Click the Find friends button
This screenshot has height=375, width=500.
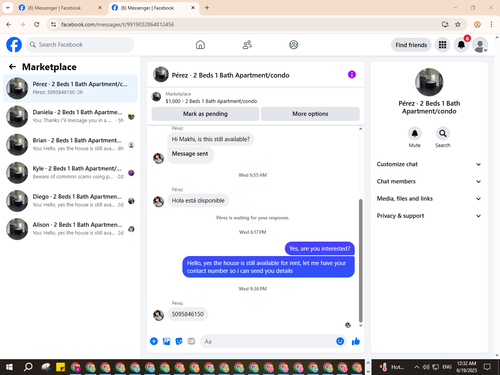[x=411, y=45]
